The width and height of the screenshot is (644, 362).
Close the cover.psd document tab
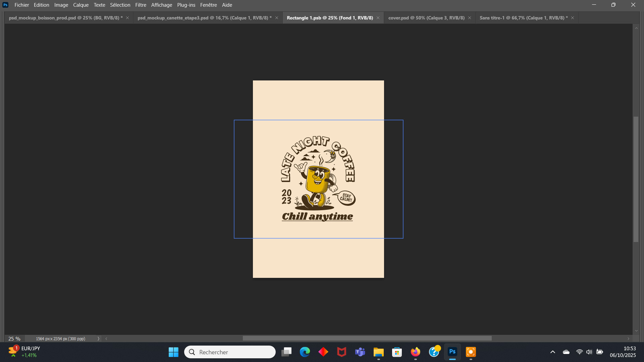tap(470, 18)
